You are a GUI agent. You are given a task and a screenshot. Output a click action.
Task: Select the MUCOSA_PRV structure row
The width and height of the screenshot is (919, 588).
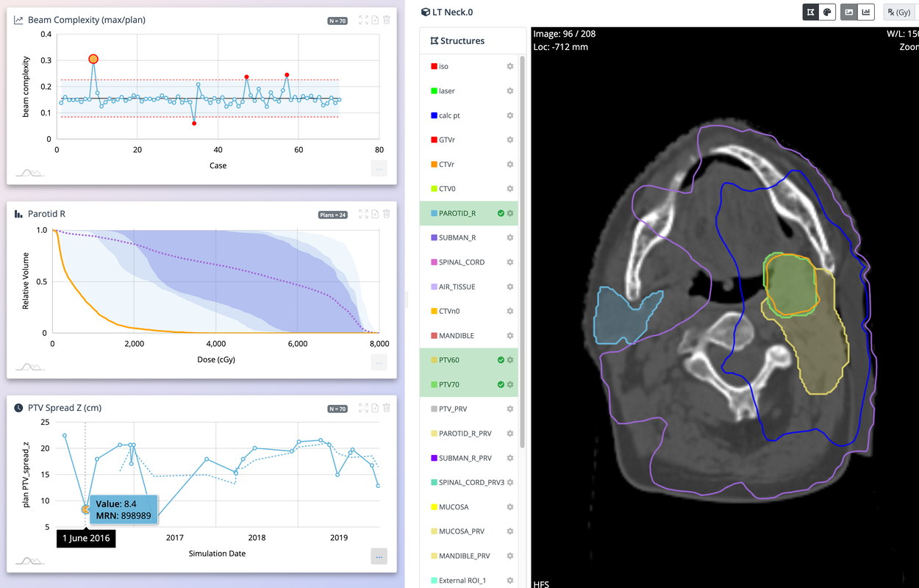click(468, 531)
